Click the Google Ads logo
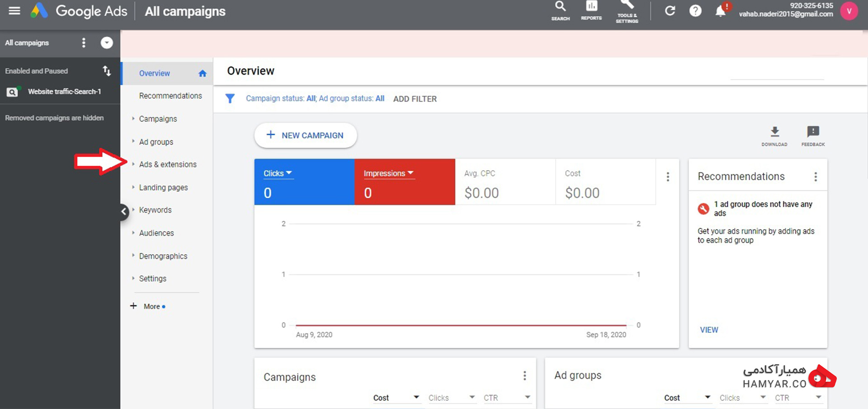 [x=39, y=11]
